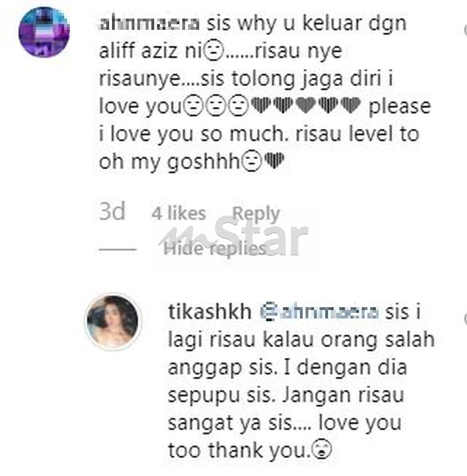The image size is (467, 476).
Task: Click the mStar watermark logo
Action: point(234,236)
